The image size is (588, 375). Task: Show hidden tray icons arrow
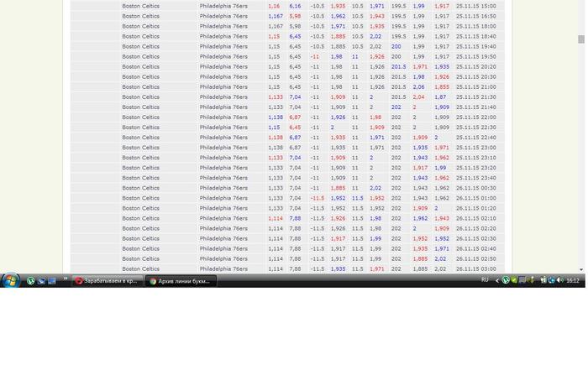pos(497,280)
